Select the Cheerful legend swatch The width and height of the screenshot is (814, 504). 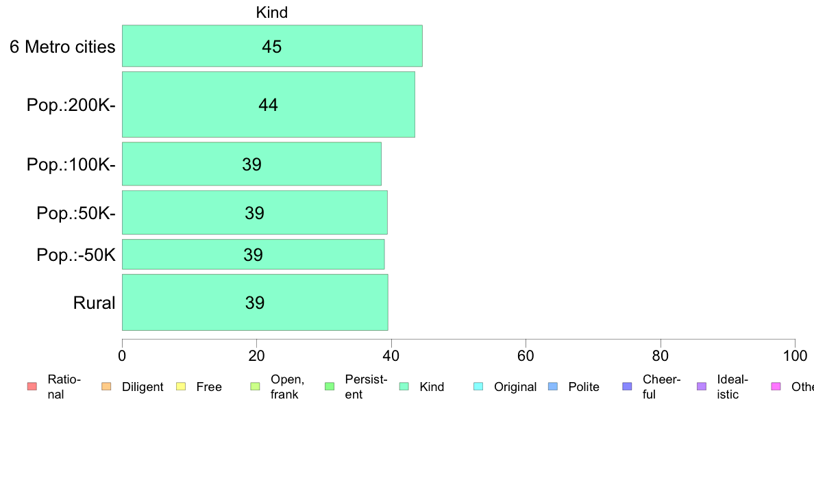click(627, 386)
